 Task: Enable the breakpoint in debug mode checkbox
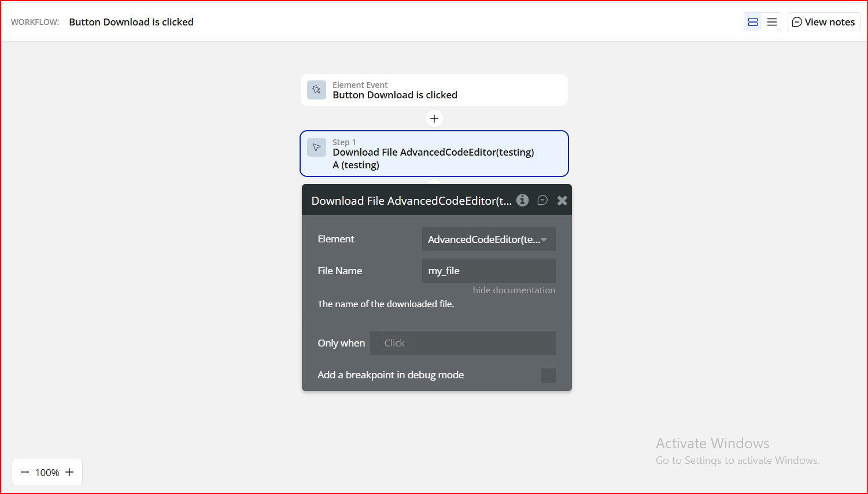pos(548,375)
